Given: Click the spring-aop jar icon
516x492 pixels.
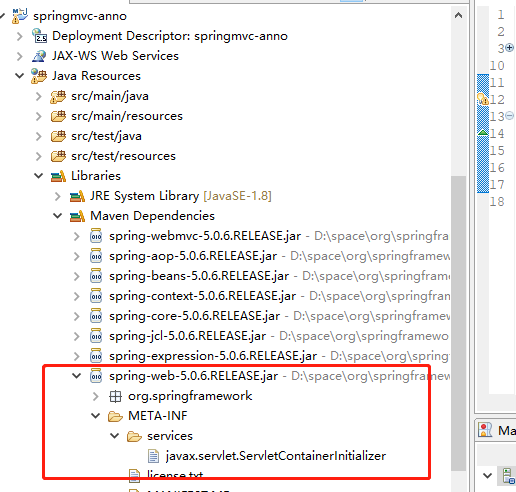Looking at the screenshot, I should [96, 256].
